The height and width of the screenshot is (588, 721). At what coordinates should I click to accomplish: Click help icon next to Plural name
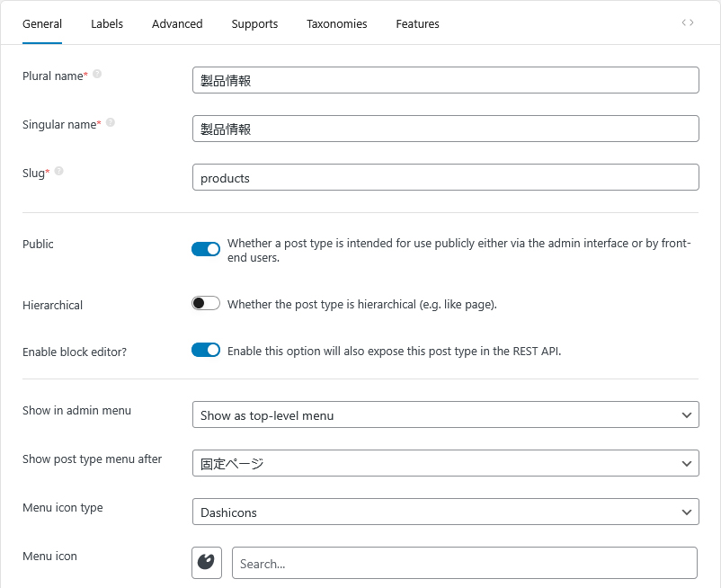coord(97,75)
